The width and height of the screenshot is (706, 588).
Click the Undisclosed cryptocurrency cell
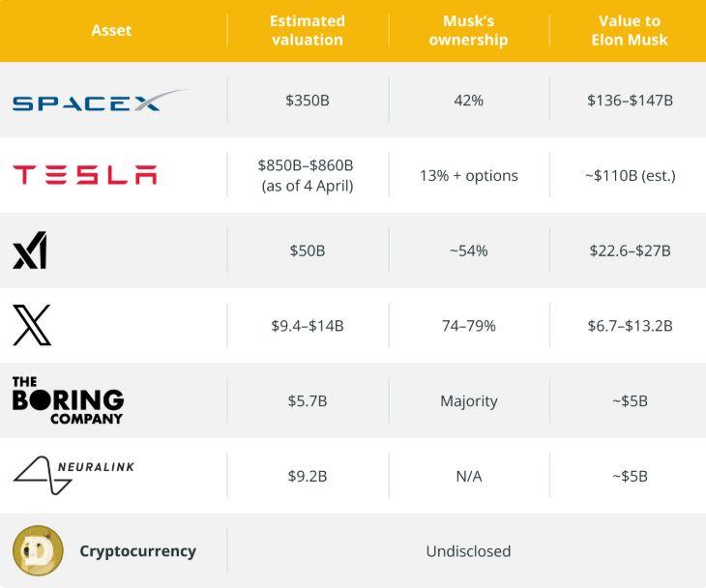tap(468, 551)
